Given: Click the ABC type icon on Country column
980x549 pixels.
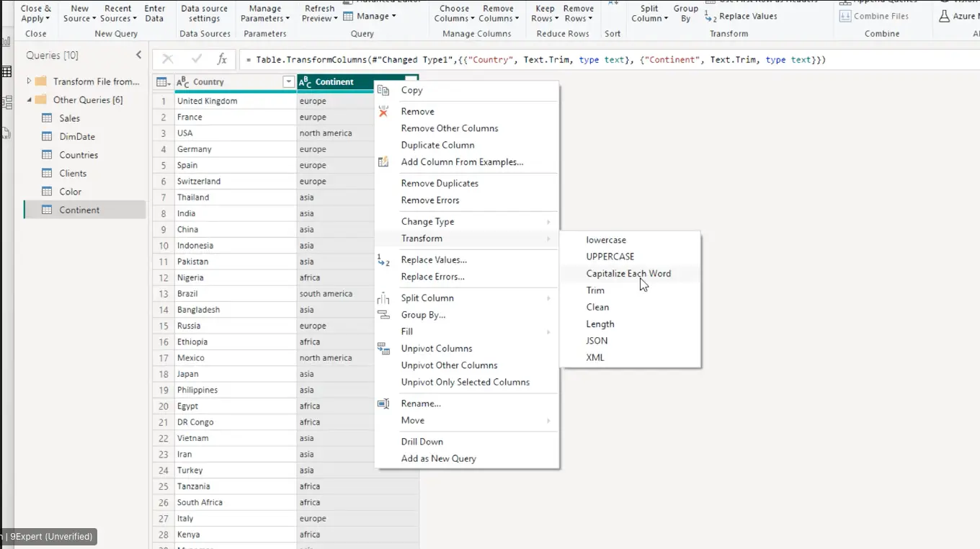Looking at the screenshot, I should pyautogui.click(x=183, y=82).
